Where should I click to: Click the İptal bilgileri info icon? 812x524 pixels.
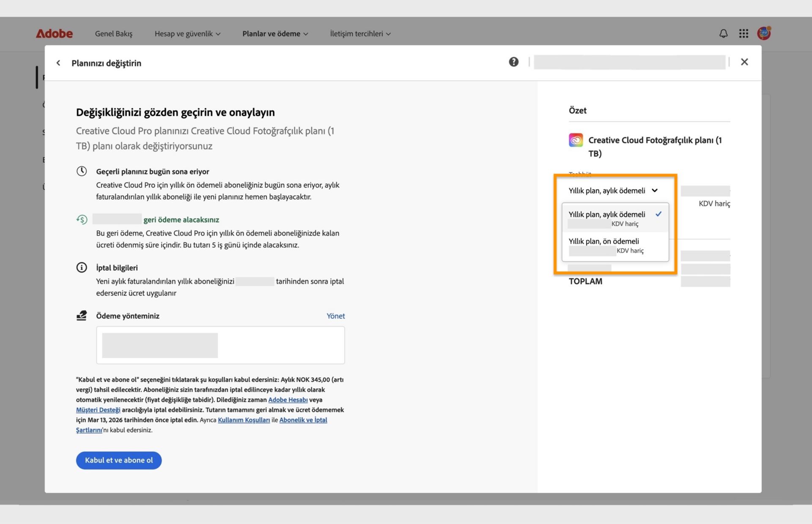tap(82, 267)
